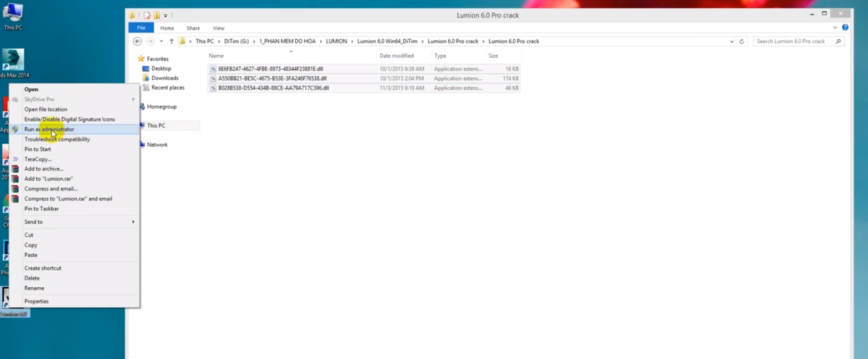The width and height of the screenshot is (868, 359).
Task: Click the Back navigation arrow
Action: 137,41
